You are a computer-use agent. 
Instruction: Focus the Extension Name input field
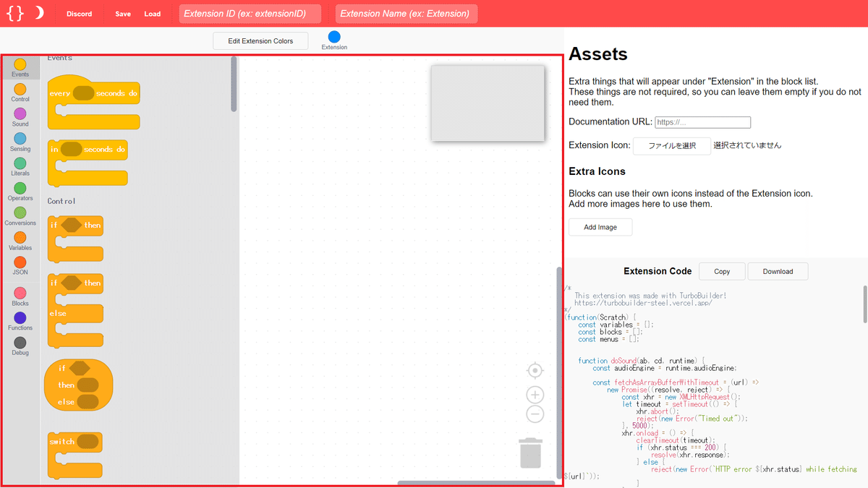click(x=407, y=14)
